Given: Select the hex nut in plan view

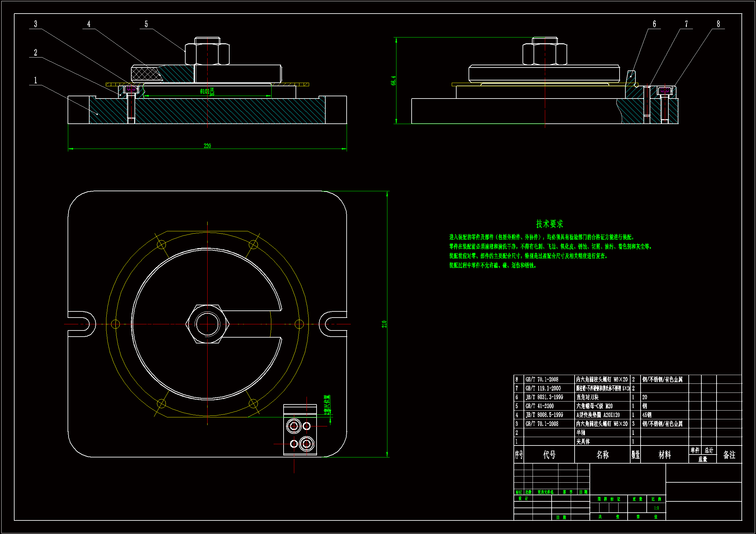Looking at the screenshot, I should (208, 324).
